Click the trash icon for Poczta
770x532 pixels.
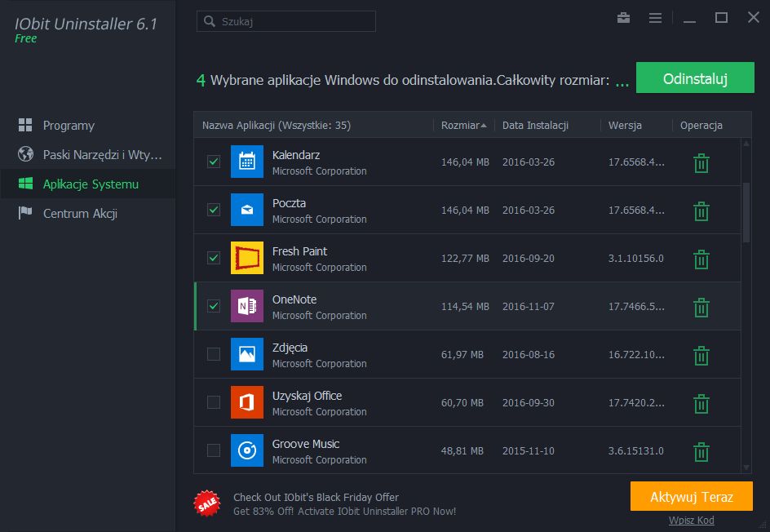click(701, 211)
